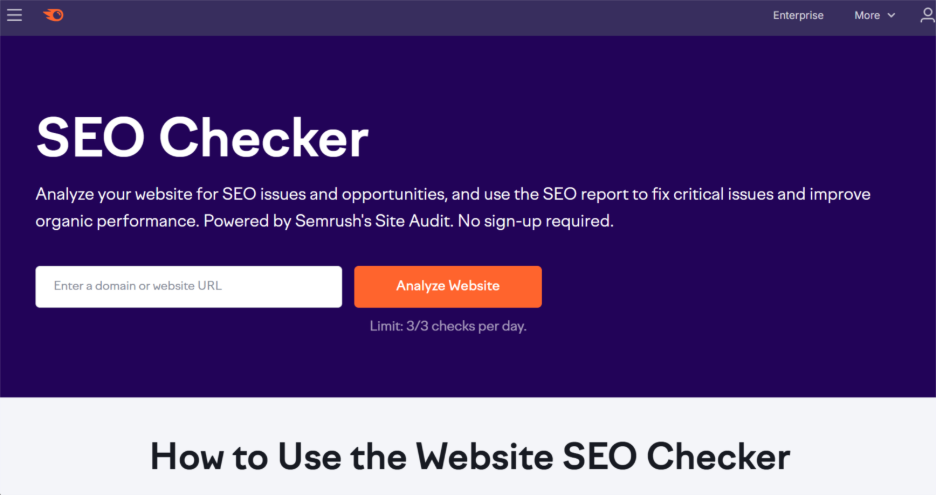The height and width of the screenshot is (495, 936).
Task: Open the hamburger navigation menu
Action: [14, 15]
